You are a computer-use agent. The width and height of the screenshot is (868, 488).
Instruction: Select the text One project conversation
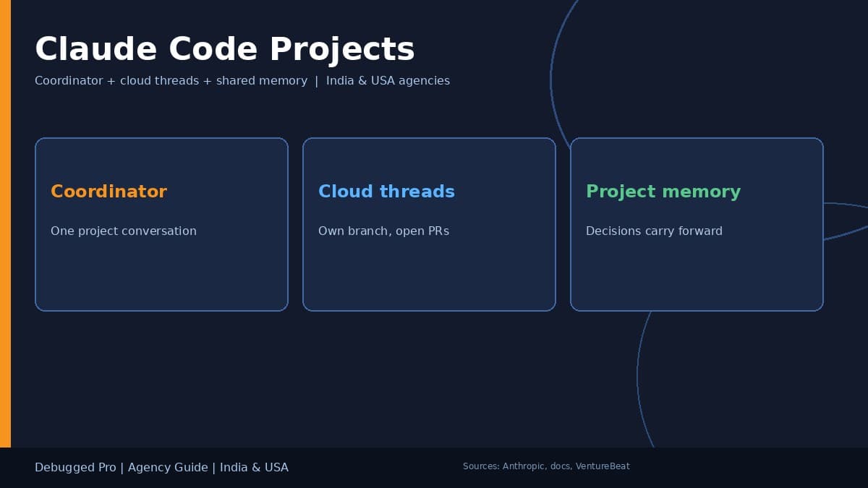(124, 231)
